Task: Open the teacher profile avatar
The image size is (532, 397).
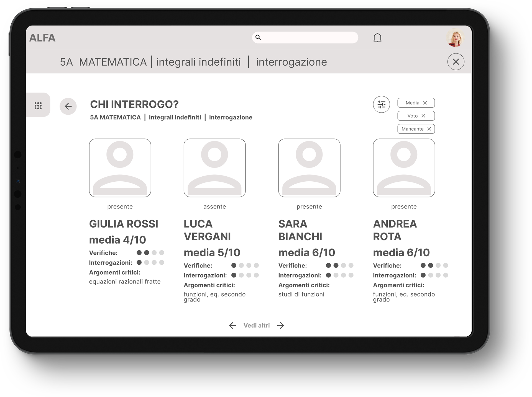Action: 455,38
